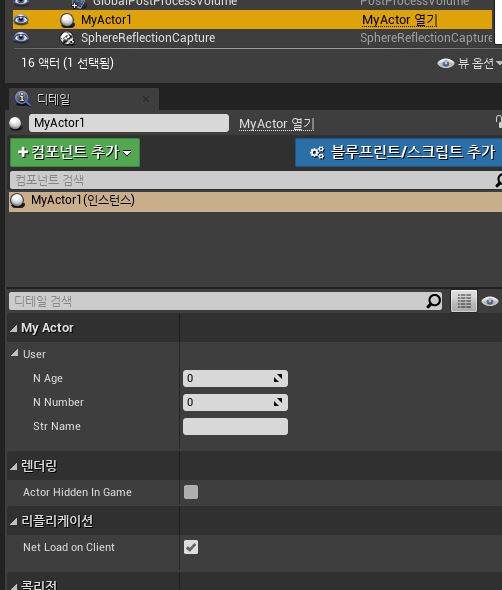Screen dimensions: 502x590
Task: Click the 디테일 tab info icon
Action: [22, 99]
